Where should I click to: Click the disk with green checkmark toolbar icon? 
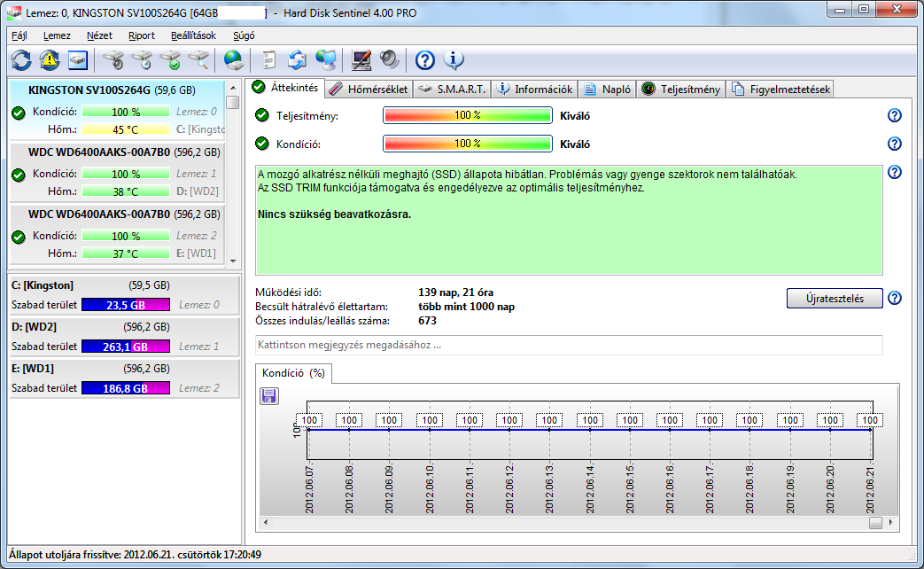pos(171,59)
